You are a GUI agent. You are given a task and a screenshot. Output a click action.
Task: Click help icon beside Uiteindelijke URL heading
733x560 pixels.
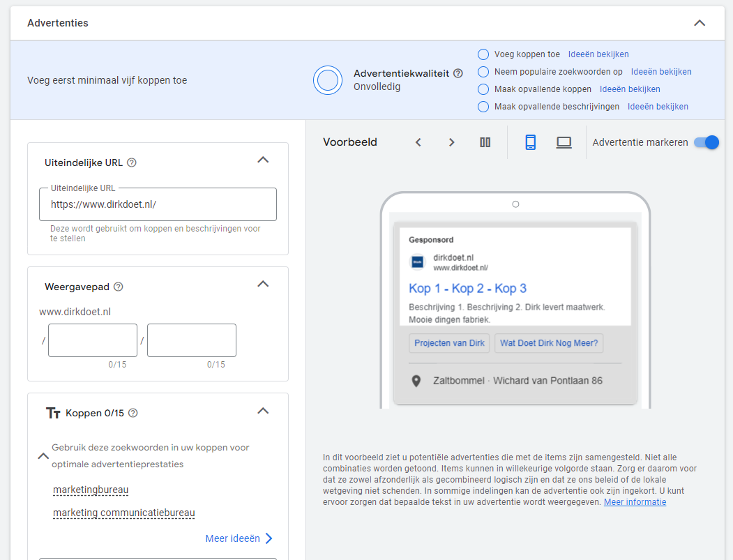pyautogui.click(x=132, y=162)
